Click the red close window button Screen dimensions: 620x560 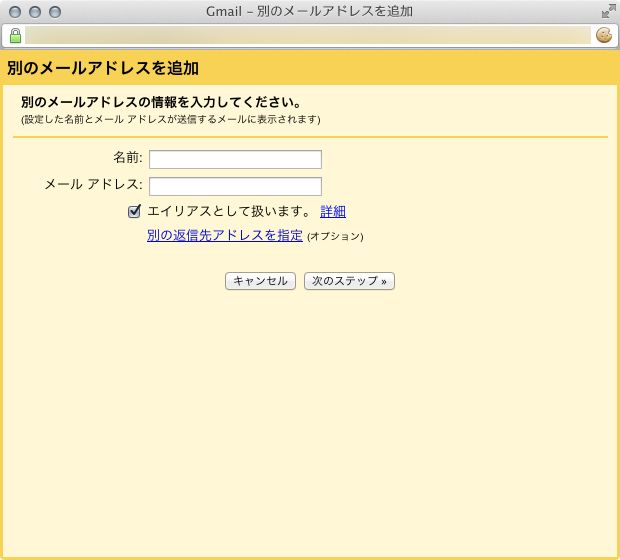tap(15, 12)
